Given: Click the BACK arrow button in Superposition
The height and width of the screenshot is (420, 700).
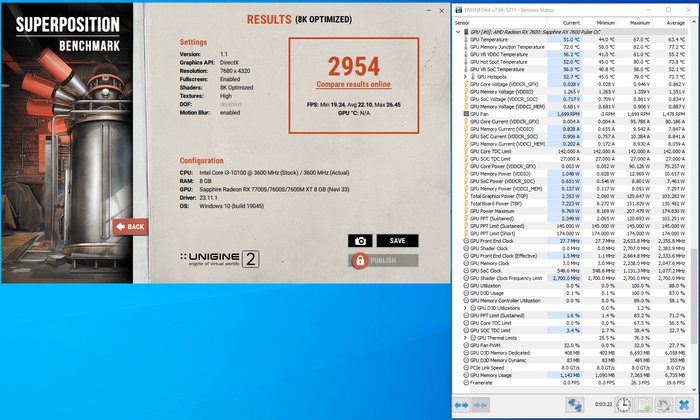Looking at the screenshot, I should click(130, 227).
